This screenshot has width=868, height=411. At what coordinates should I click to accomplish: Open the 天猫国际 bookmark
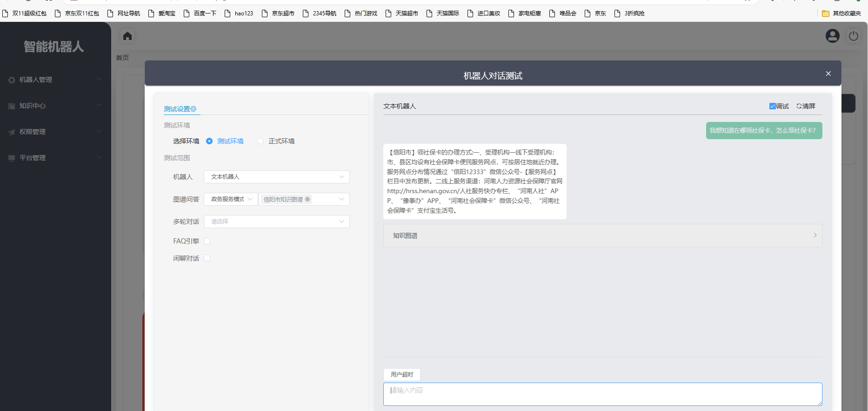443,13
